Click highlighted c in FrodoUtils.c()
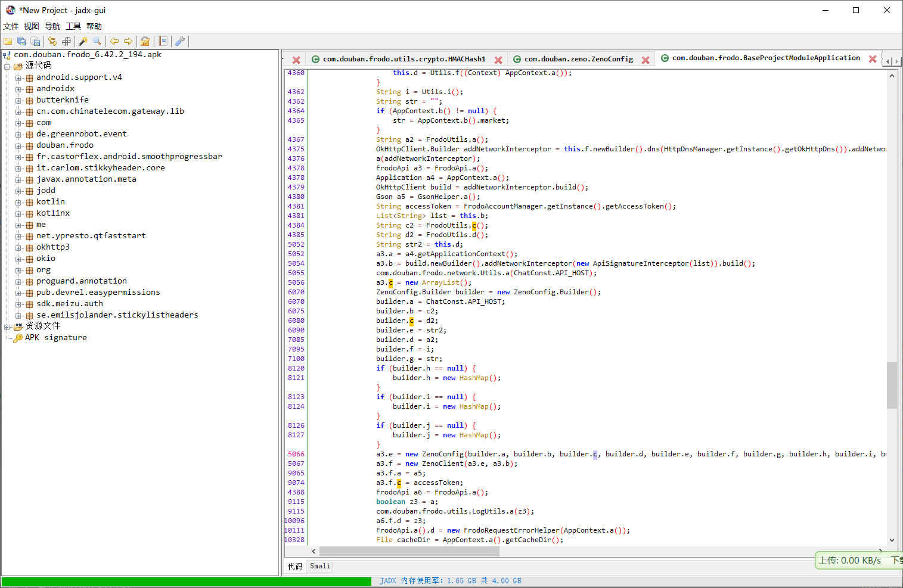This screenshot has height=588, width=903. pos(474,225)
